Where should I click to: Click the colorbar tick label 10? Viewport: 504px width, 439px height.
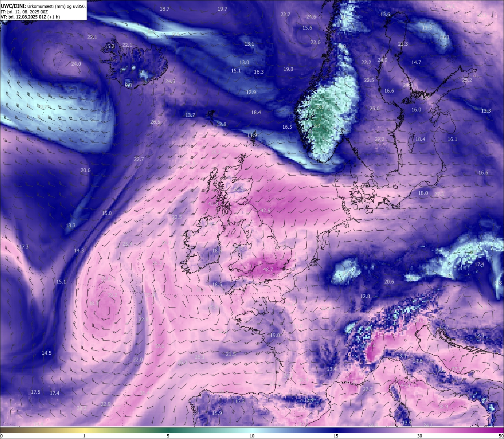coord(252,436)
